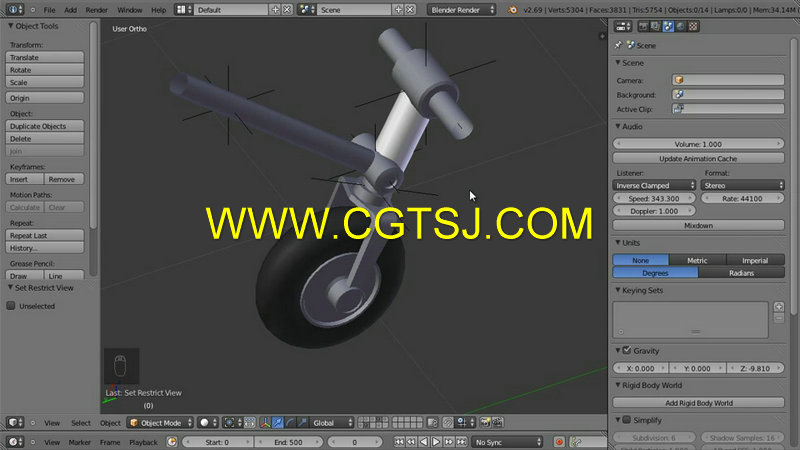The height and width of the screenshot is (450, 800).
Task: Open 3D View editor type selector
Action: tap(14, 422)
